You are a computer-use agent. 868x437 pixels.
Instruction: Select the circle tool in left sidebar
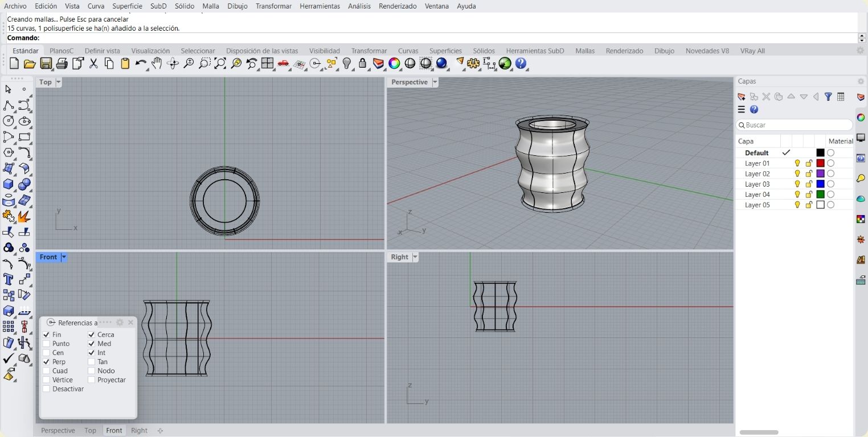pos(8,121)
